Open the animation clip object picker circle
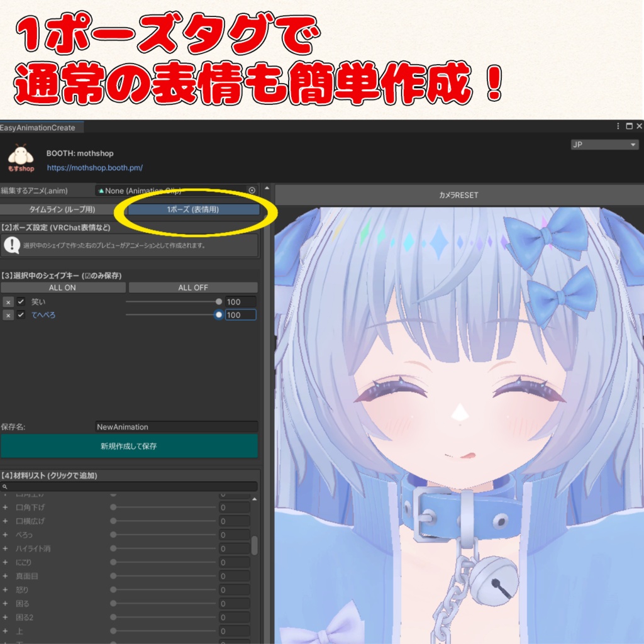The width and height of the screenshot is (644, 644). [252, 190]
